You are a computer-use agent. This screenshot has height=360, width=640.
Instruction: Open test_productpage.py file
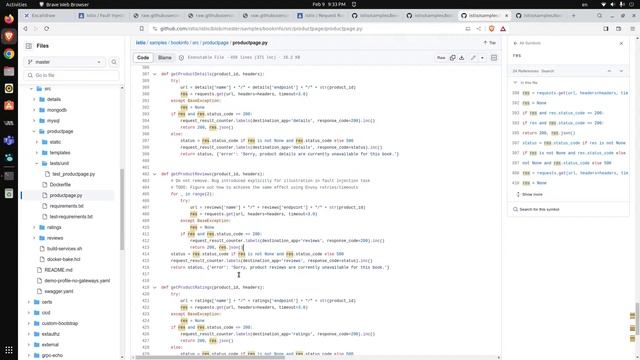(73, 174)
